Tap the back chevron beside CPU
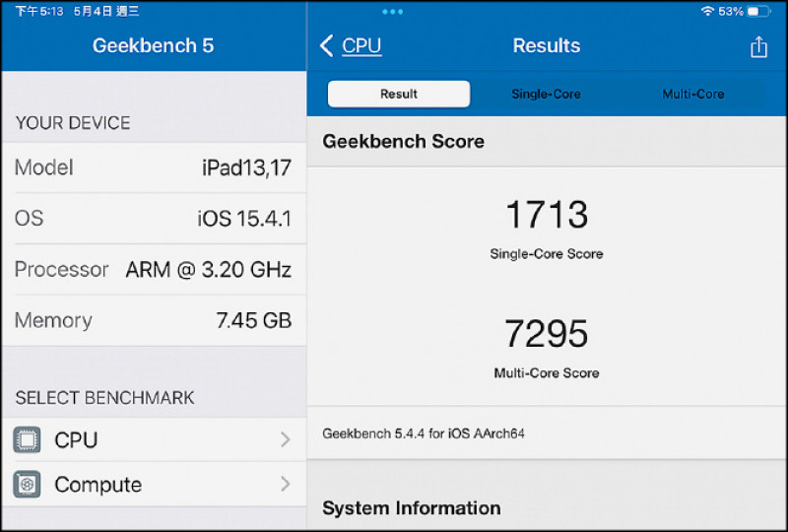 point(327,45)
